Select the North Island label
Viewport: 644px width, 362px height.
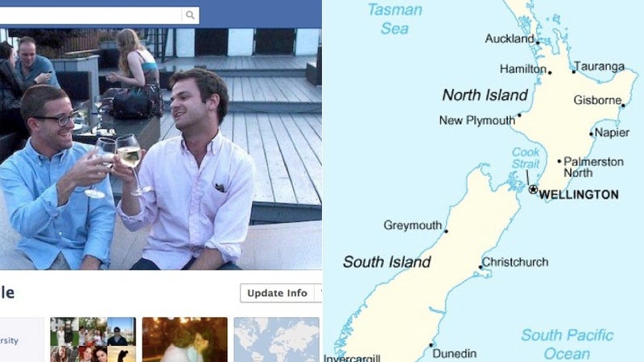485,95
